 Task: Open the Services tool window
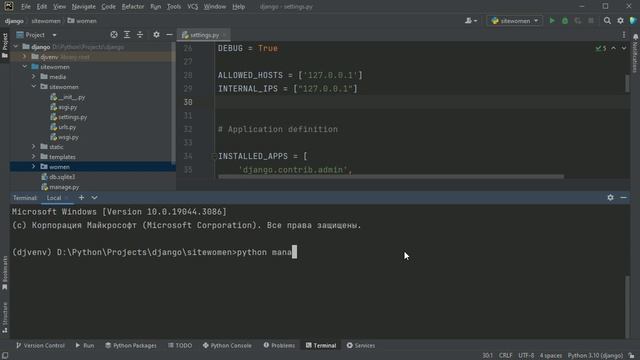coord(361,345)
